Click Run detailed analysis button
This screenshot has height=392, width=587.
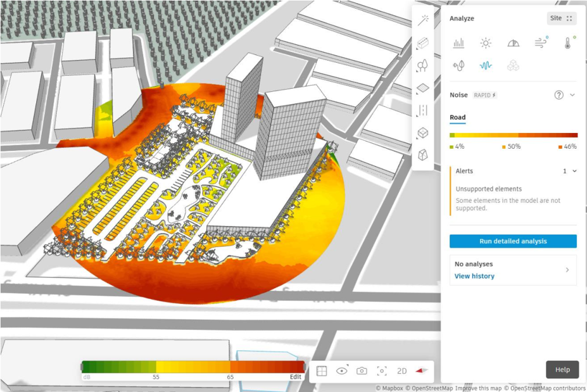[x=513, y=241]
